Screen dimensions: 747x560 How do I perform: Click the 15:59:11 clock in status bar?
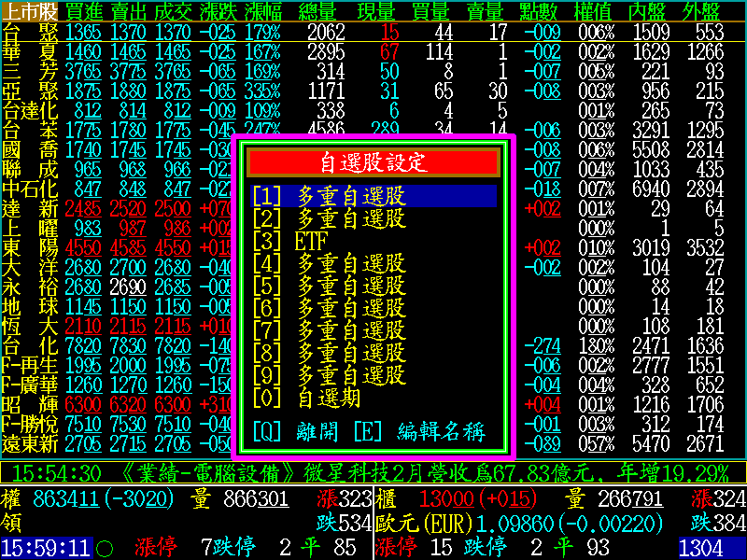coord(45,547)
